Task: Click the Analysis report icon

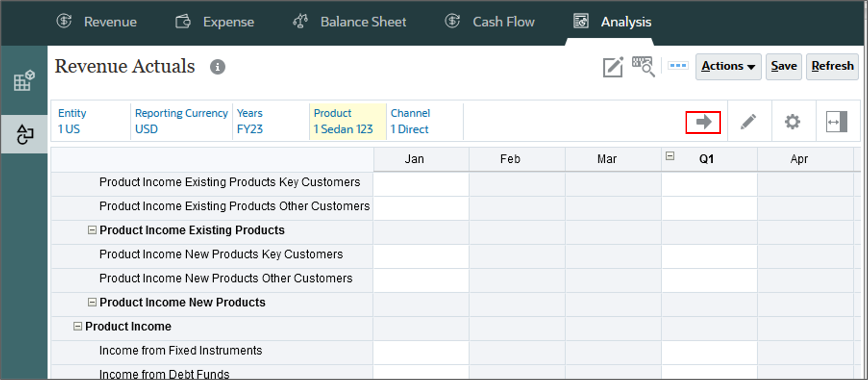Action: tap(581, 21)
